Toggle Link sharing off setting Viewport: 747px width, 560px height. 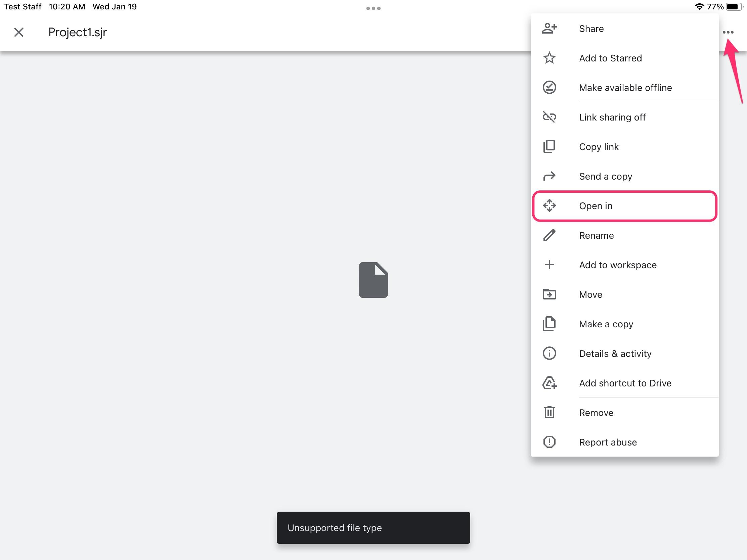point(612,117)
